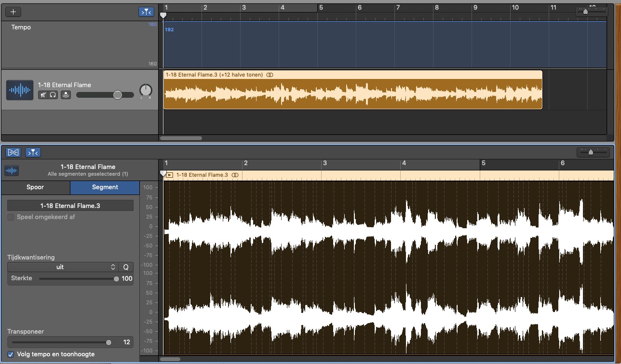The width and height of the screenshot is (621, 364).
Task: Click bar 11 in the tracks area ruler
Action: point(553,7)
